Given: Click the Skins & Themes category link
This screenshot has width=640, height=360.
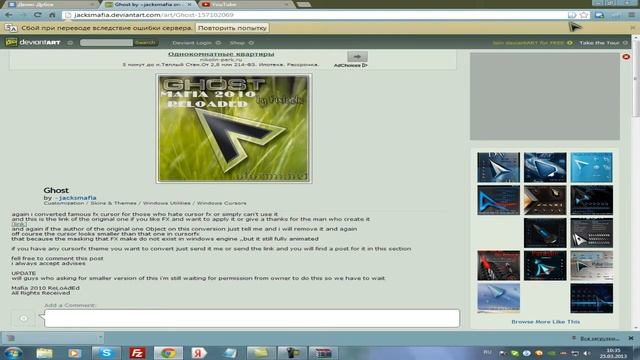Looking at the screenshot, I should [x=113, y=203].
